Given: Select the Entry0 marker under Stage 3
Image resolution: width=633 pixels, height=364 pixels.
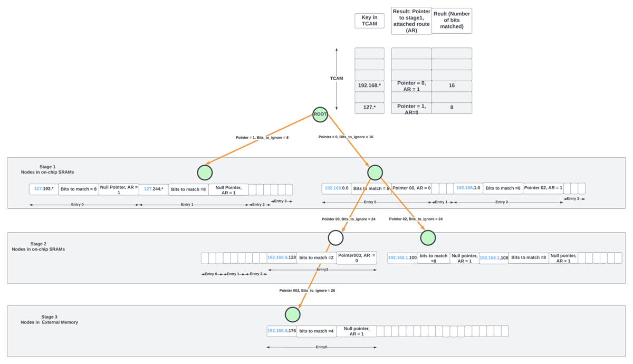Looking at the screenshot, I should tap(322, 347).
